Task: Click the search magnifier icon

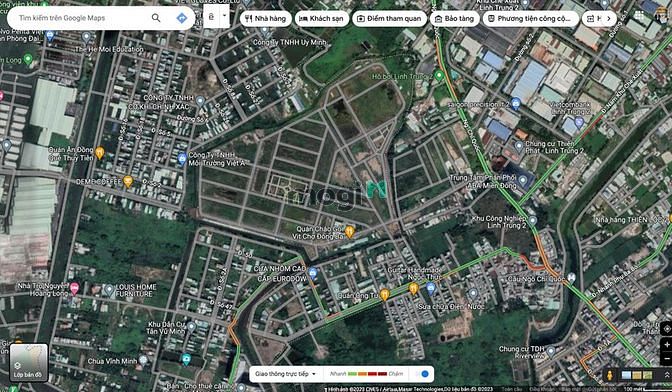Action: click(156, 18)
